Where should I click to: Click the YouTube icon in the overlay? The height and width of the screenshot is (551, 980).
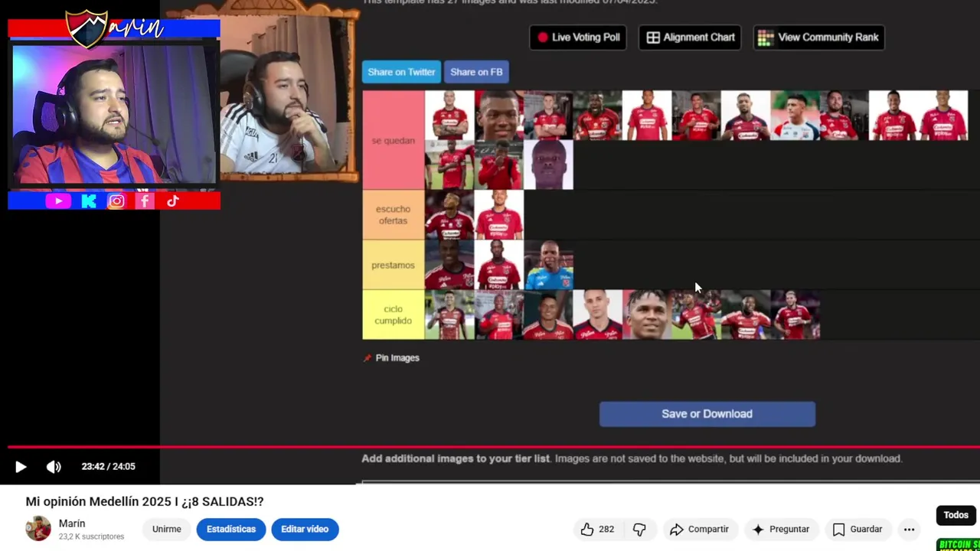pyautogui.click(x=57, y=201)
